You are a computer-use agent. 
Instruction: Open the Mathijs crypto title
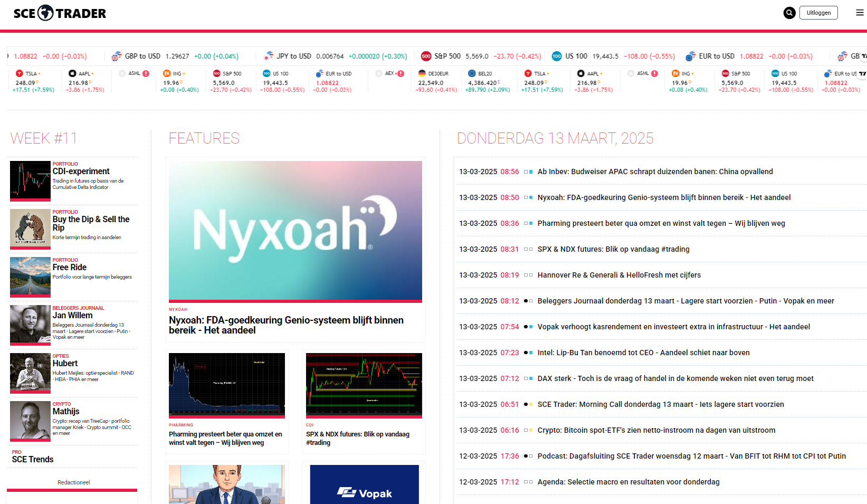click(x=66, y=411)
